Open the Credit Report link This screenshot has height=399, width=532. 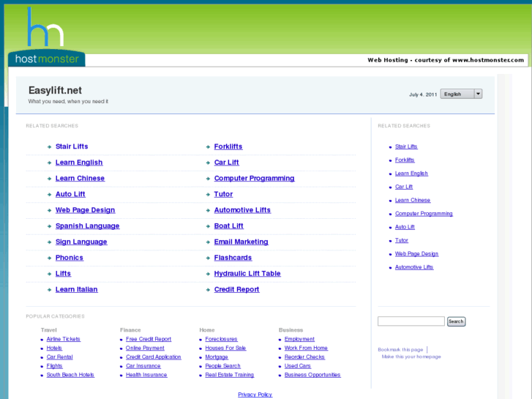[x=237, y=290]
